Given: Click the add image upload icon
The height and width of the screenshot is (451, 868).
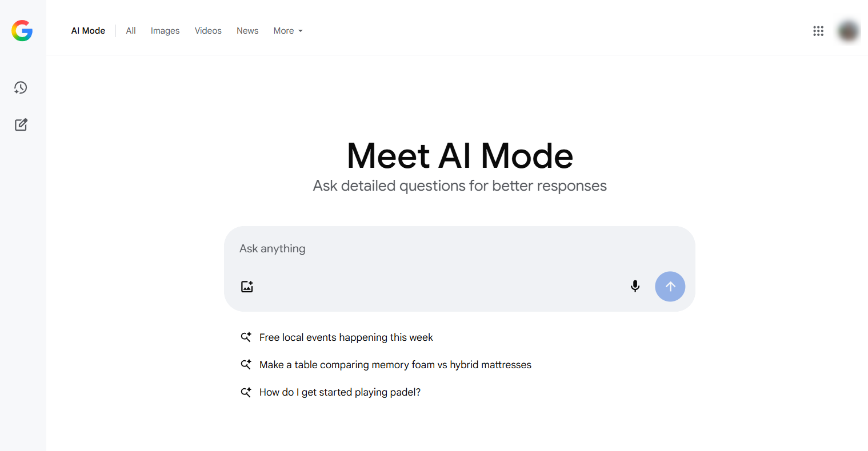Looking at the screenshot, I should point(247,287).
